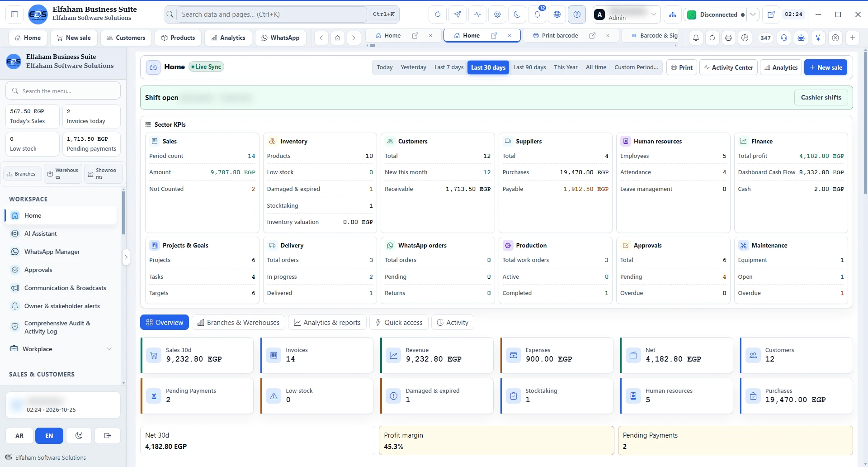Viewport: 868px width, 467px height.
Task: Switch to Analytics & reports tab
Action: (x=327, y=323)
